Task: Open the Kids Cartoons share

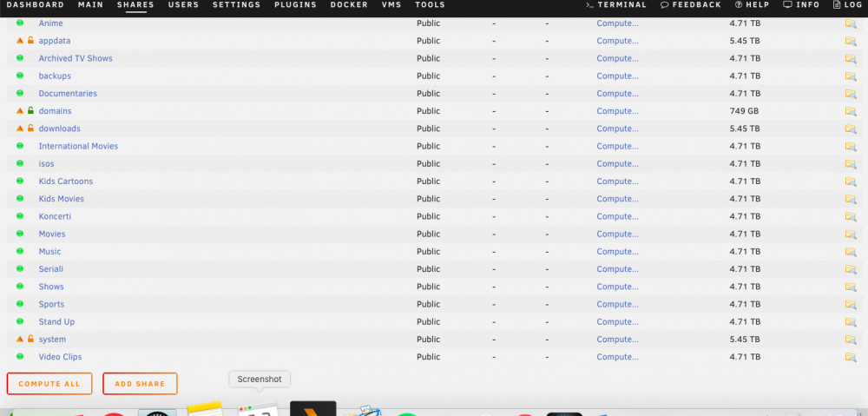Action: 65,182
